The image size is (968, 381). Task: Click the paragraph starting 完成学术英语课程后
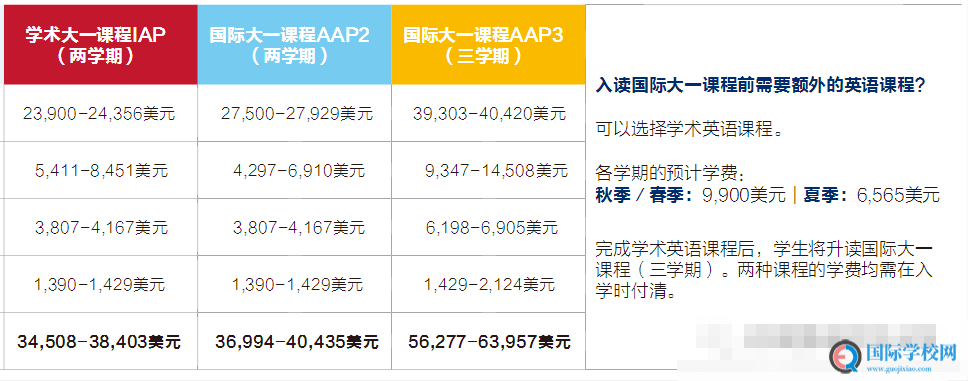point(764,270)
